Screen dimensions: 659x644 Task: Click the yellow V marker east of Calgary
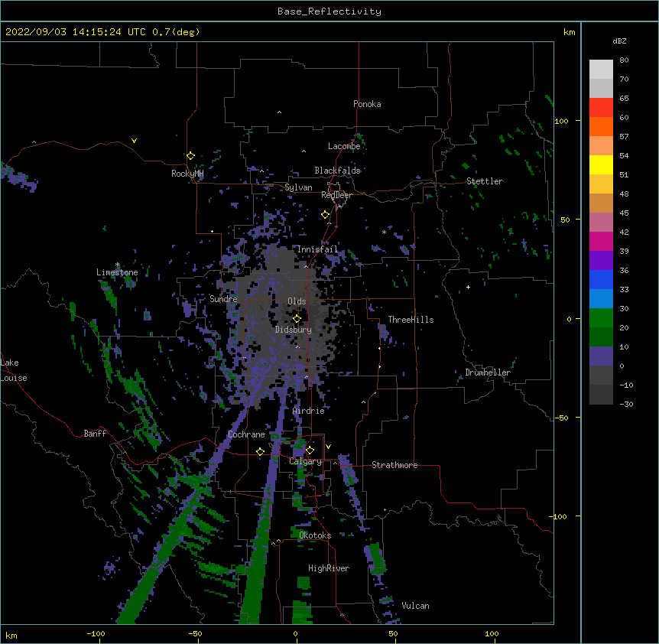pyautogui.click(x=328, y=447)
